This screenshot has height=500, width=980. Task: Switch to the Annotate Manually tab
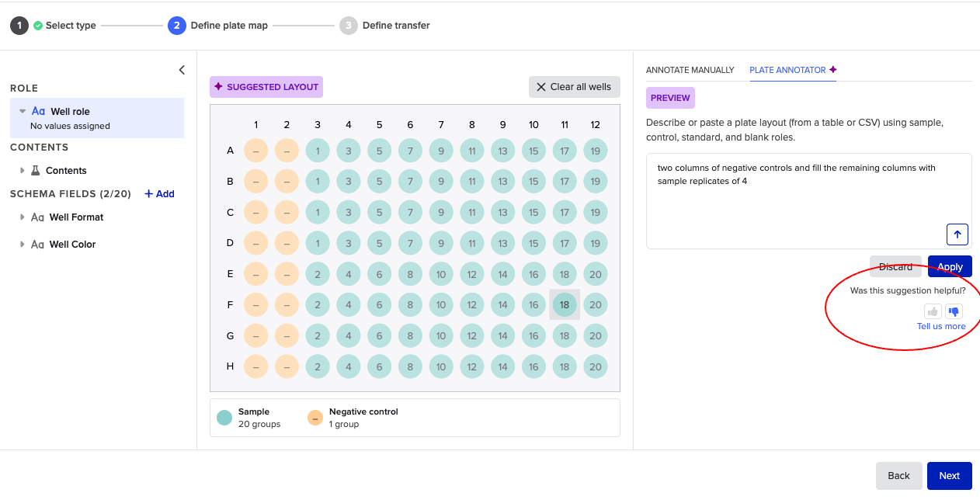click(x=690, y=70)
